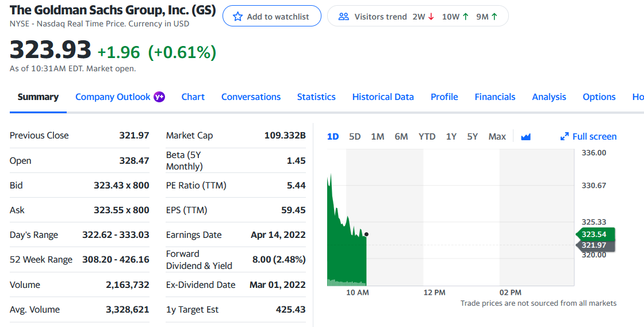The width and height of the screenshot is (644, 327).
Task: Switch chart type with the area chart icon
Action: (526, 137)
